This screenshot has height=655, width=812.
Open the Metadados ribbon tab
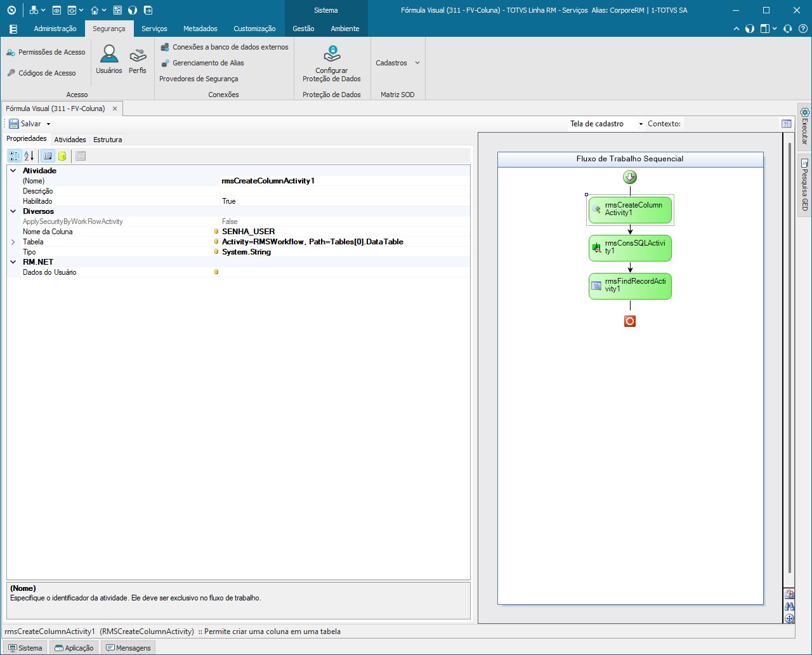coord(200,29)
